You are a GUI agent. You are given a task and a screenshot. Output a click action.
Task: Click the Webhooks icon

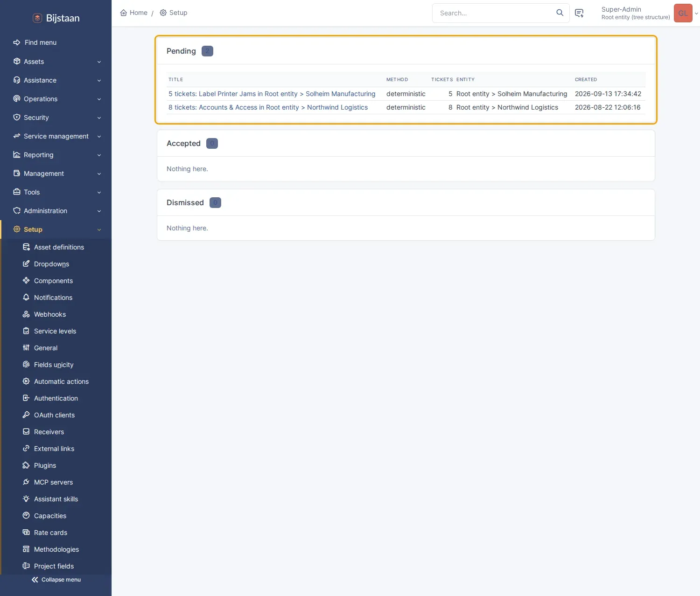tap(26, 314)
